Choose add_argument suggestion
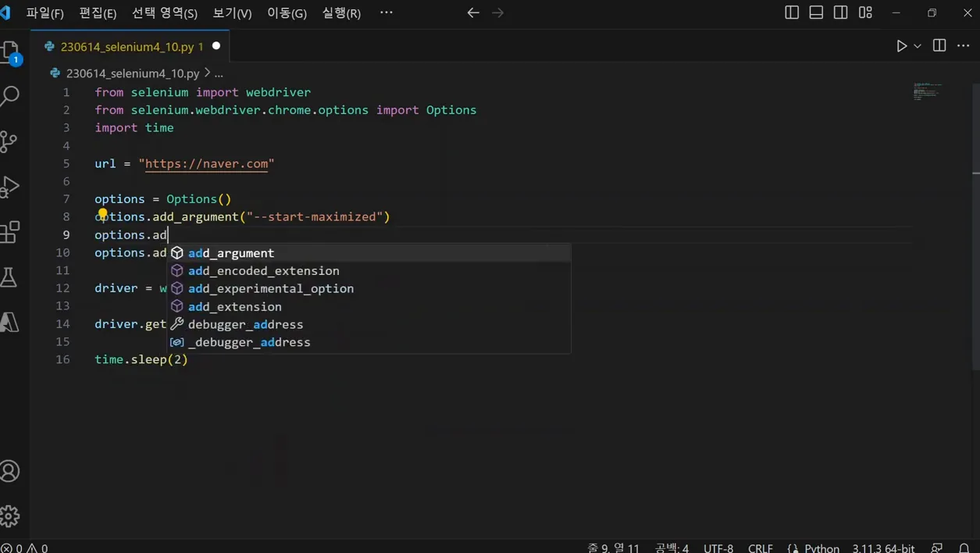Image resolution: width=980 pixels, height=553 pixels. point(369,253)
